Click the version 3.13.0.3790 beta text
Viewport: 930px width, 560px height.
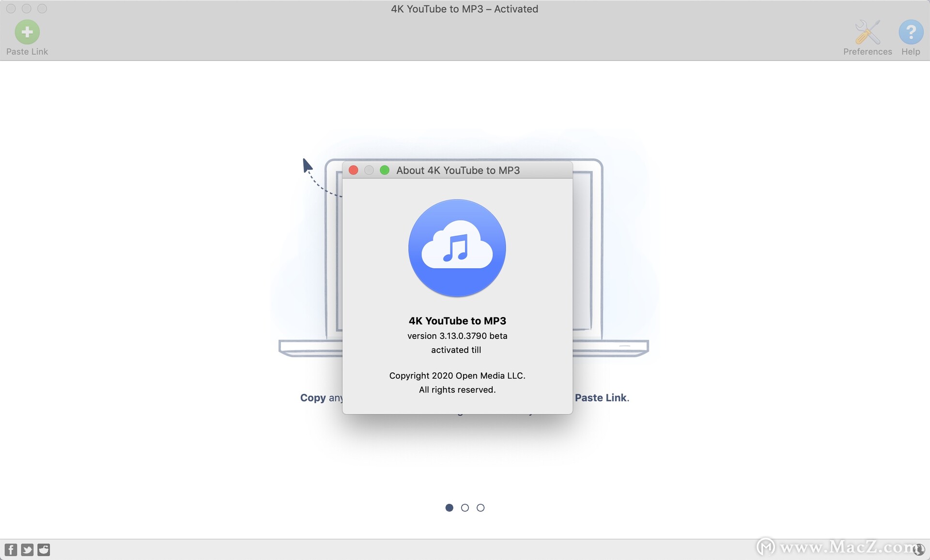click(x=457, y=336)
